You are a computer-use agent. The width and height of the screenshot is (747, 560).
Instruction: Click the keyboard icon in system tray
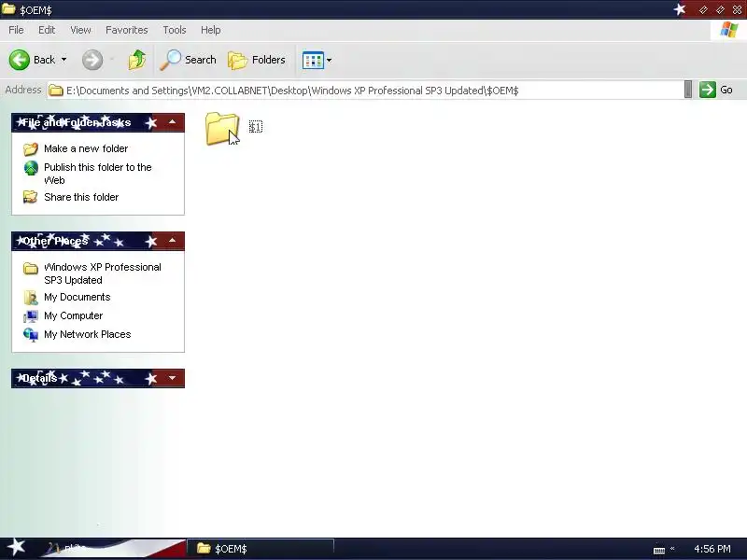(x=659, y=550)
